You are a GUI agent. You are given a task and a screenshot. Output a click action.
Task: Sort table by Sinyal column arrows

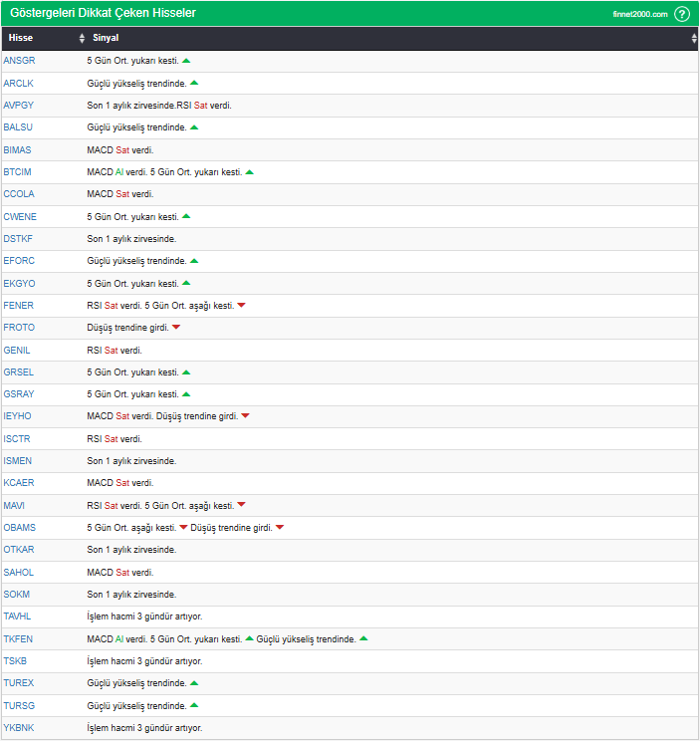point(694,38)
